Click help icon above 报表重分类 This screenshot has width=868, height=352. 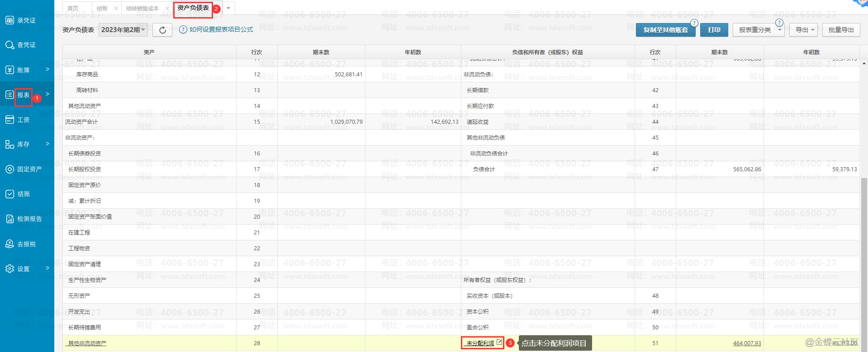[x=779, y=23]
